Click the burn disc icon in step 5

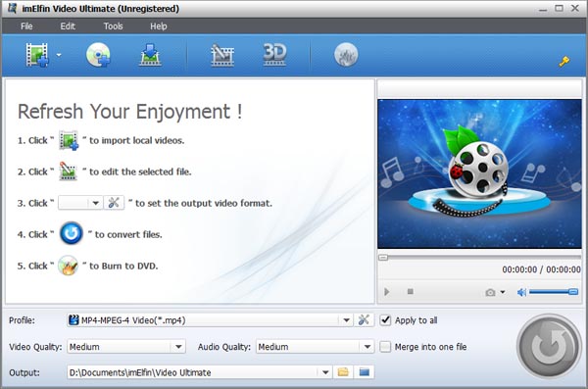(68, 266)
